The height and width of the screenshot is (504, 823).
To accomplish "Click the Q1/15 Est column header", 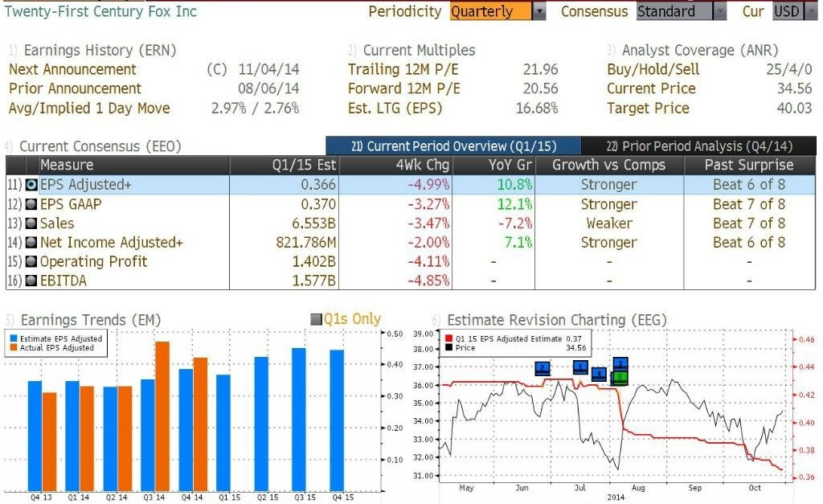I will pos(284,165).
